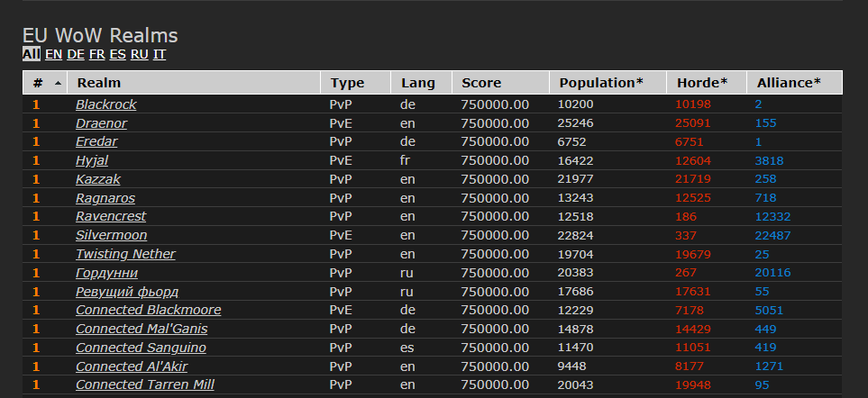Sort by Score column header
The height and width of the screenshot is (398, 868).
[x=481, y=83]
